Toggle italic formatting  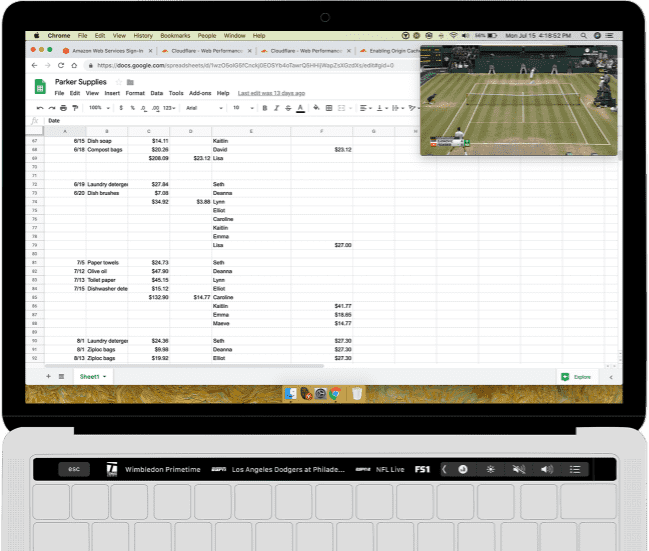pos(276,108)
